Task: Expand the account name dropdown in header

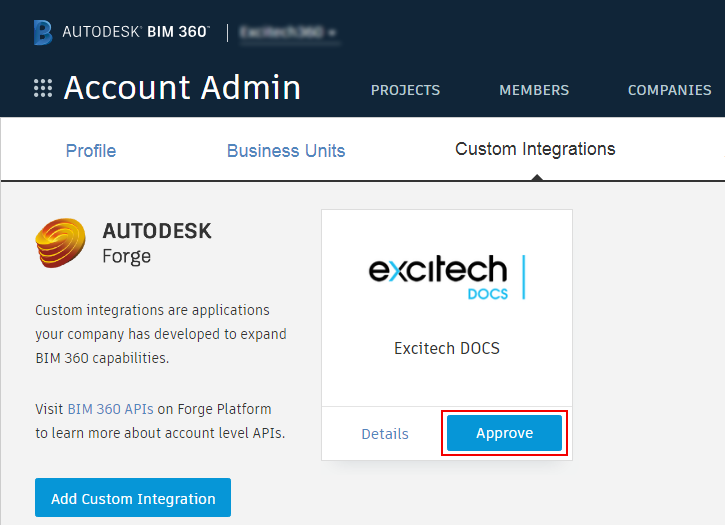Action: coord(289,32)
